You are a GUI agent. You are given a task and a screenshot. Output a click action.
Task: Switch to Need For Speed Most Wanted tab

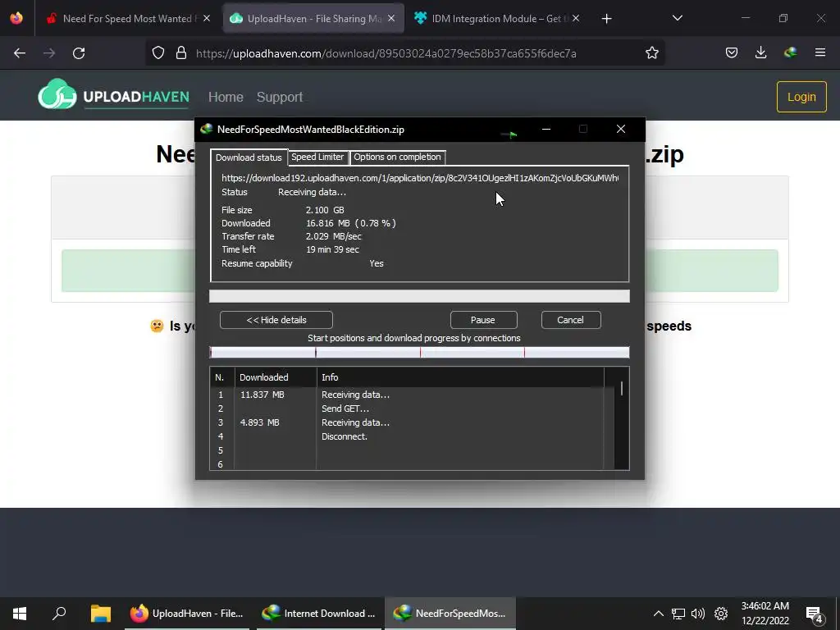(127, 19)
